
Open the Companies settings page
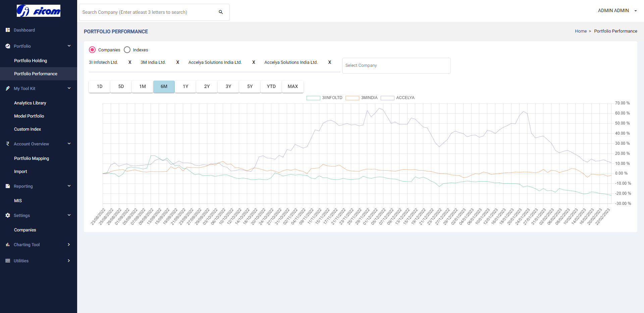pos(25,230)
